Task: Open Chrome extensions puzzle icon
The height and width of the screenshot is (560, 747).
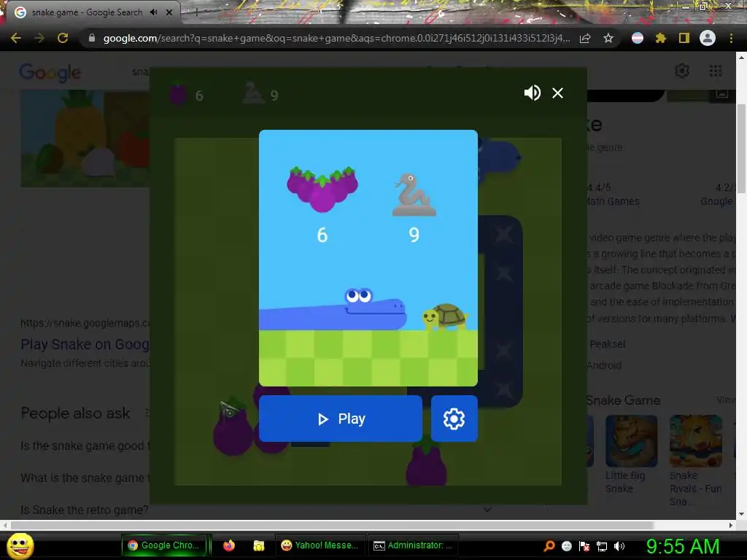Action: coord(660,38)
